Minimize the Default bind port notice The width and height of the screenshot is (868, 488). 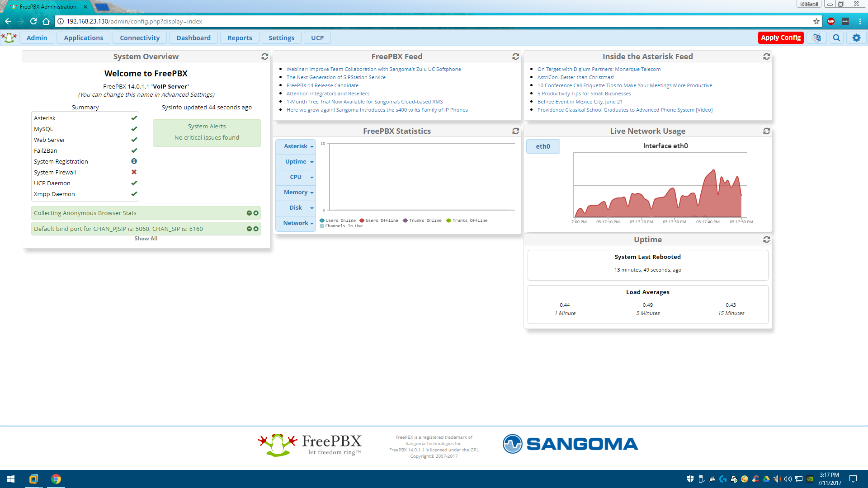pyautogui.click(x=249, y=229)
